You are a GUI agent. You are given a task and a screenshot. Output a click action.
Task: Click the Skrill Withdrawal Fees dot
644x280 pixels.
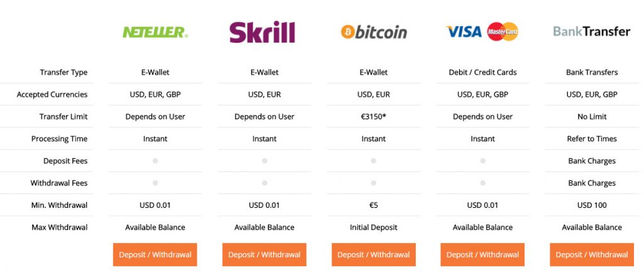coord(265,183)
